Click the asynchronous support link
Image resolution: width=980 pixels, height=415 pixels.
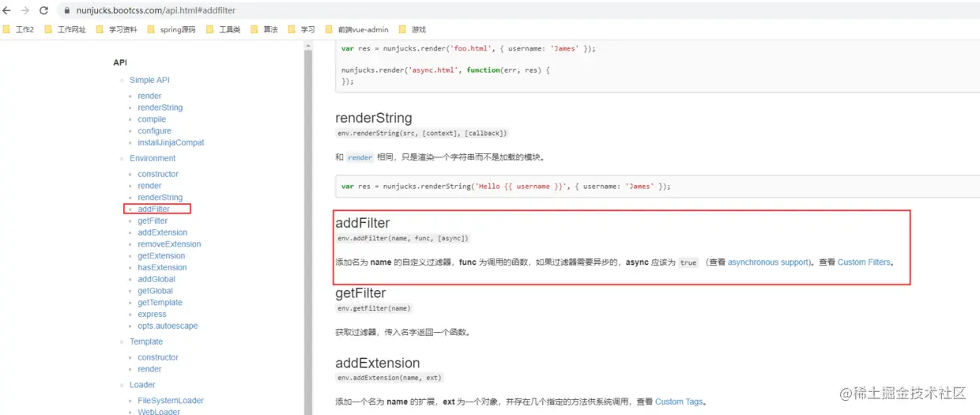[x=769, y=262]
